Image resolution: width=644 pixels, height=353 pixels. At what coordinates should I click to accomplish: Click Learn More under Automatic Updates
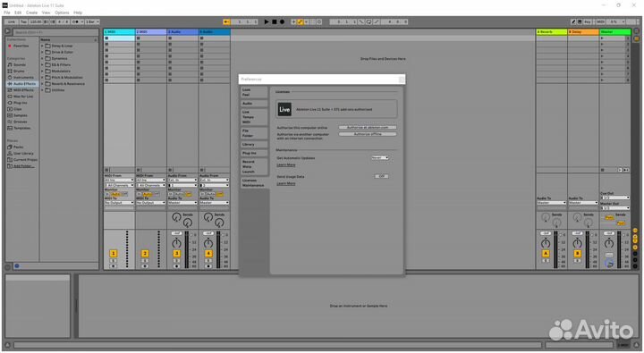pyautogui.click(x=286, y=165)
